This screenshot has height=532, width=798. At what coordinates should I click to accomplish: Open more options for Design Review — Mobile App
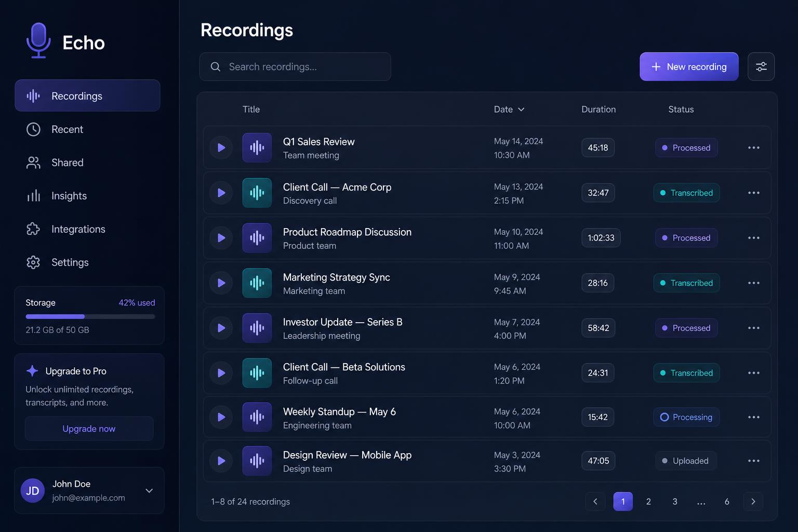tap(754, 461)
